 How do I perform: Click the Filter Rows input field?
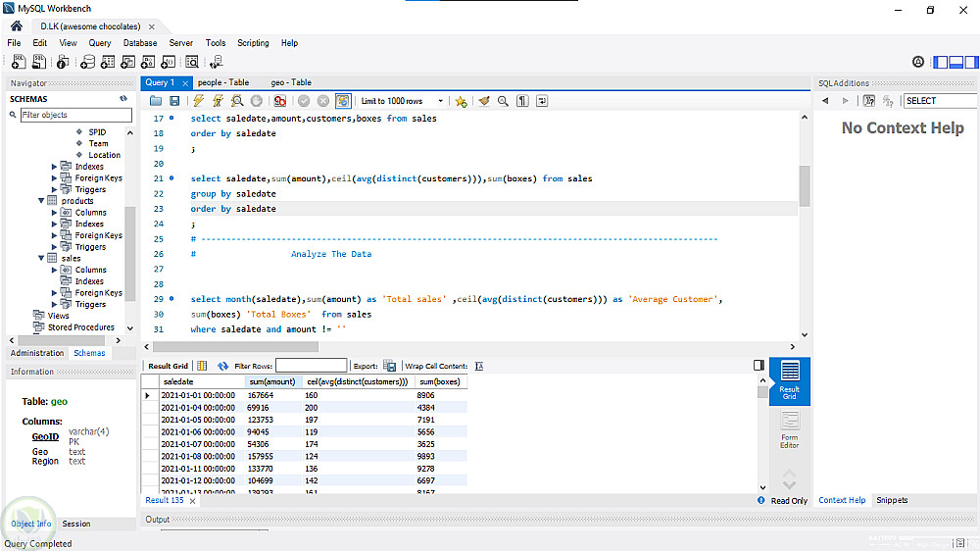pyautogui.click(x=311, y=366)
